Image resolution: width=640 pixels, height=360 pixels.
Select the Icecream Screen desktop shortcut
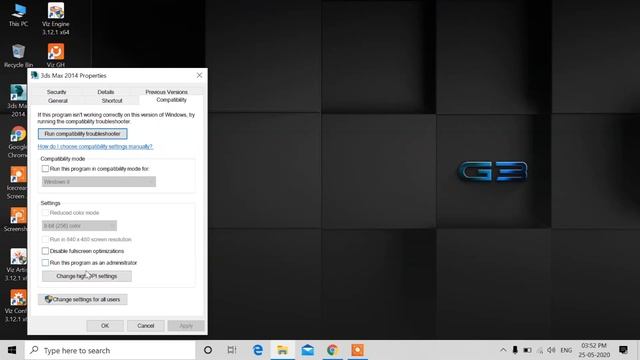tap(17, 183)
